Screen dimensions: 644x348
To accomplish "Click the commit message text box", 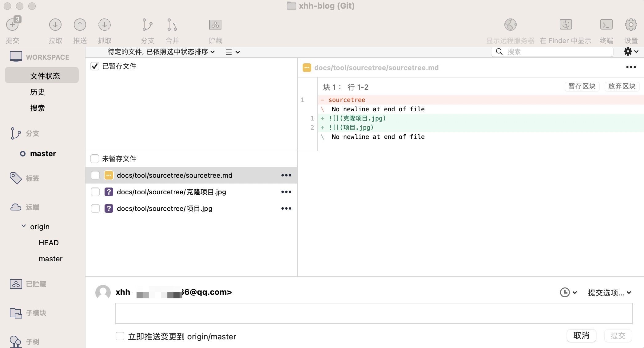I will coord(374,313).
